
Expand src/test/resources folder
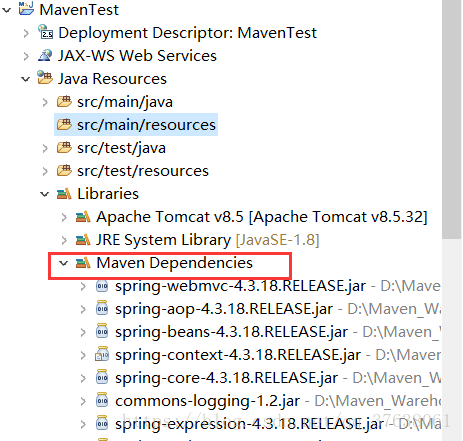click(45, 171)
